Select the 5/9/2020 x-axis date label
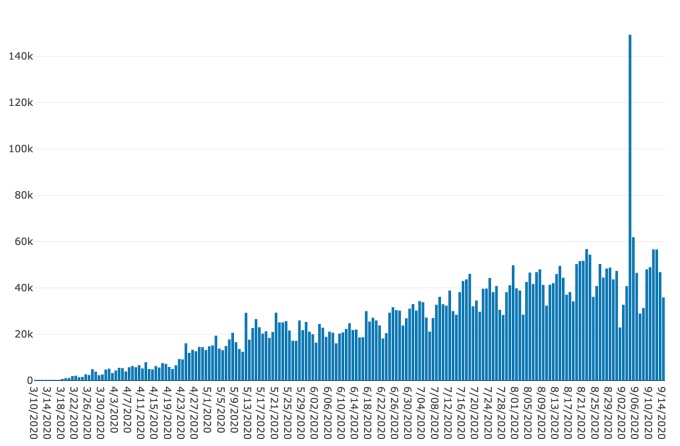Screen dimensions: 680x446 click(x=234, y=410)
